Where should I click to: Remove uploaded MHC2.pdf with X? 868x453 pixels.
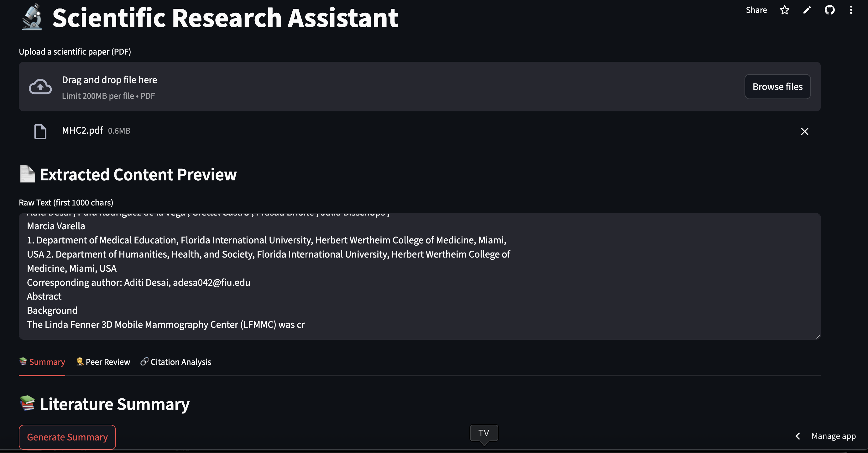point(804,131)
